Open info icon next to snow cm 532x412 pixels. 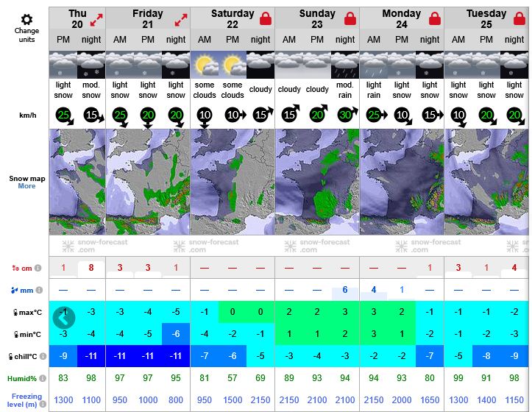pyautogui.click(x=38, y=268)
